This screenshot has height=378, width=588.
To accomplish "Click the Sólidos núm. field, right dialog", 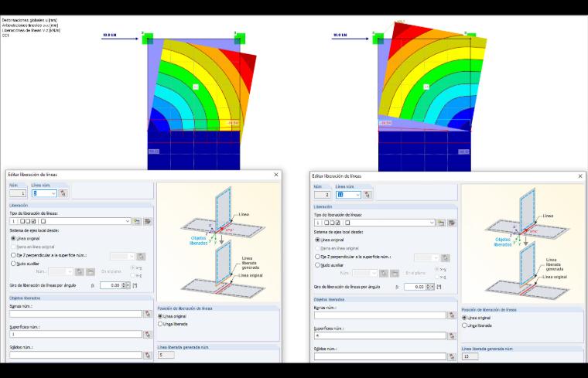I will point(380,356).
